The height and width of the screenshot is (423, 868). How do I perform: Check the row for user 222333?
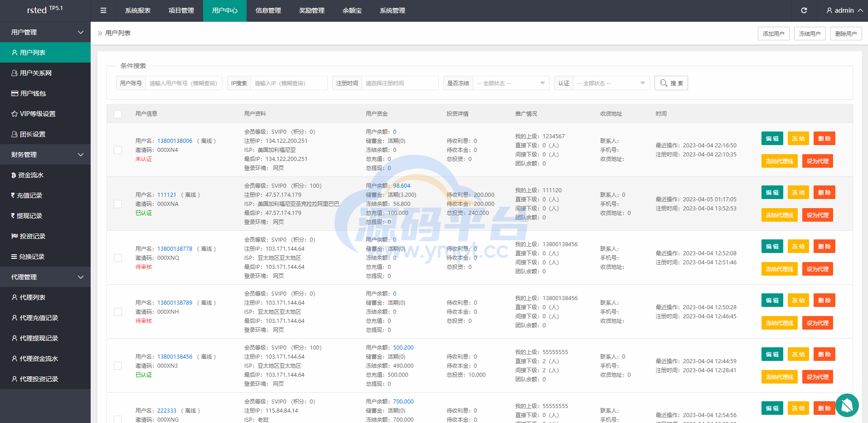click(118, 419)
